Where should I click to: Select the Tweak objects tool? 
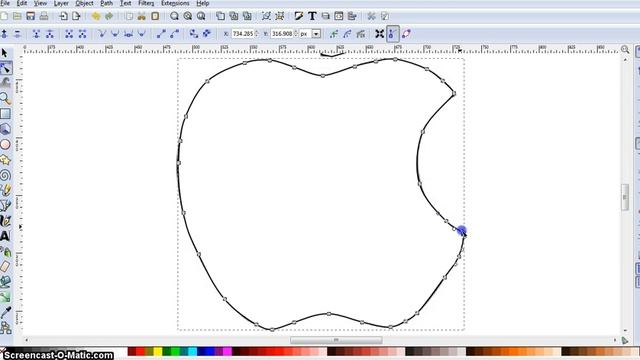[5, 83]
